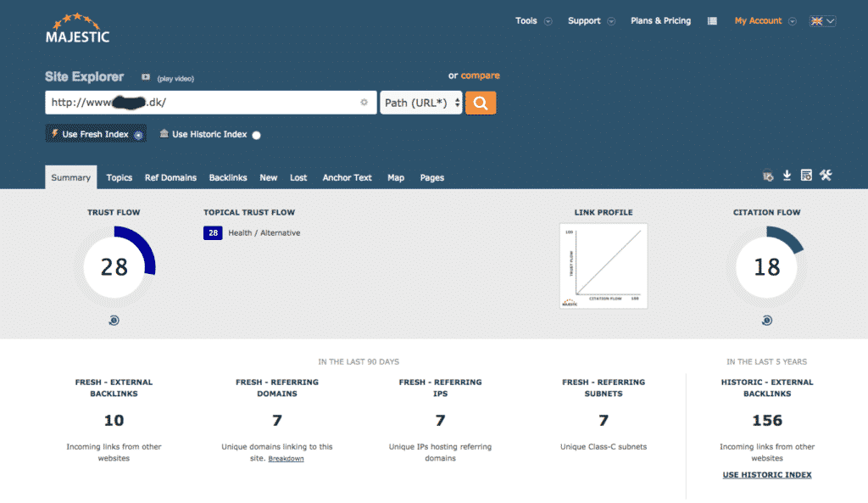Open the Pages tab
The height and width of the screenshot is (503, 868).
point(431,178)
